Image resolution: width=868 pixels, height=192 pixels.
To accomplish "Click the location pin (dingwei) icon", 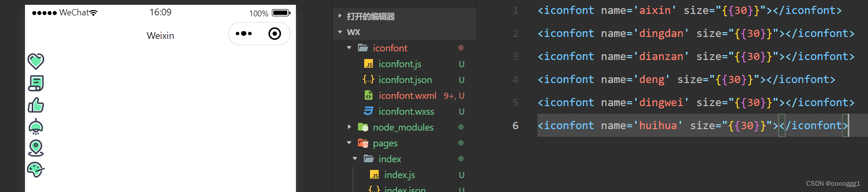I will point(36,148).
